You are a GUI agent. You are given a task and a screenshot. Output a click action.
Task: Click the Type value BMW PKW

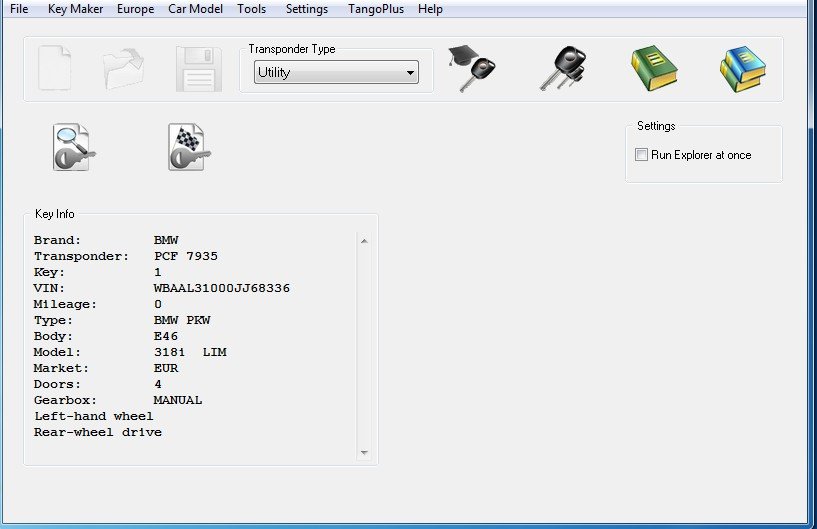coord(182,320)
